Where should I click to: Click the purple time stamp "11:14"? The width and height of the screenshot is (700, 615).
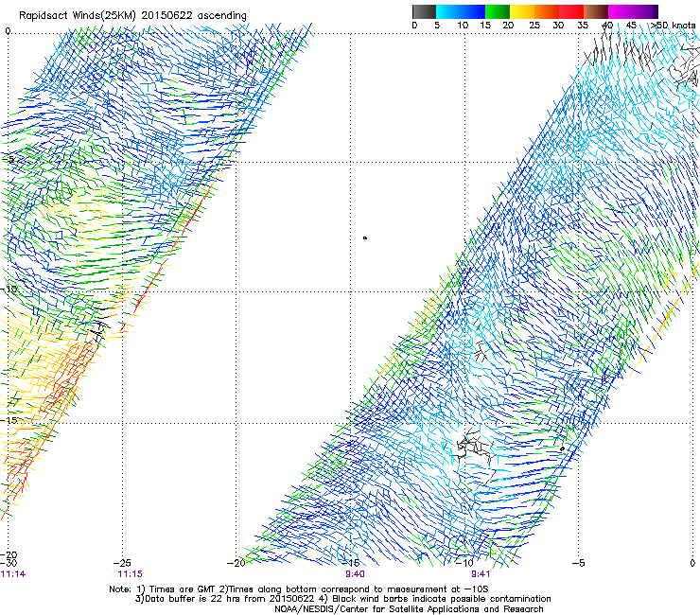[x=13, y=574]
